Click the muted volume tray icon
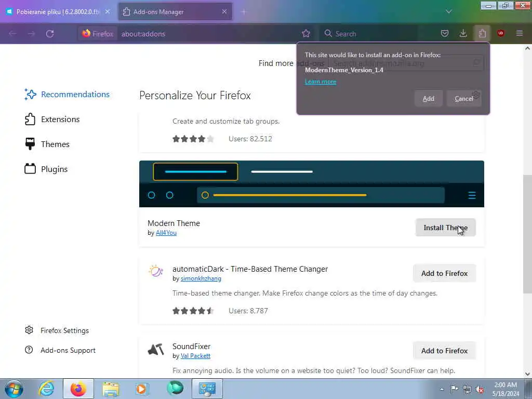Viewport: 532px width, 399px height. coord(480,389)
